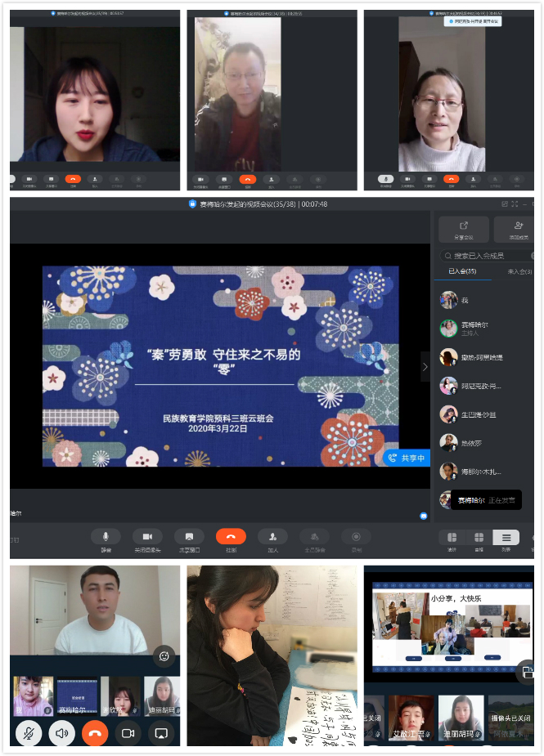Click the add members button in side panel
Screen dimensions: 544x756
[517, 230]
